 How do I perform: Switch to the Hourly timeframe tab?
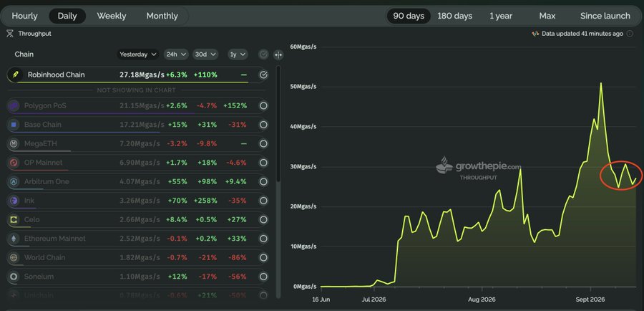(x=24, y=16)
